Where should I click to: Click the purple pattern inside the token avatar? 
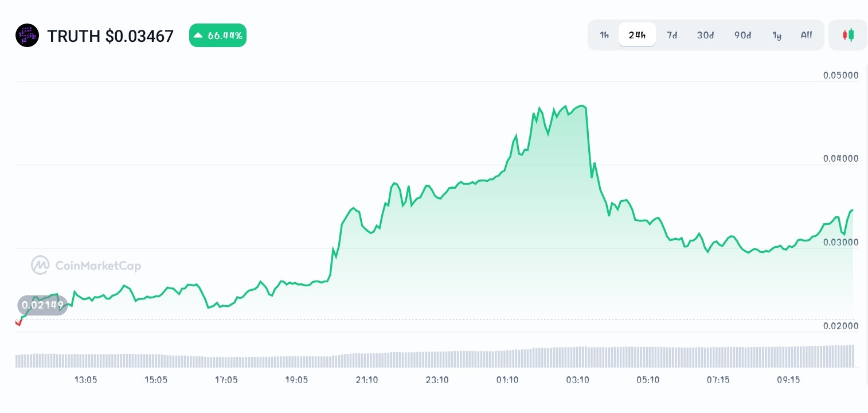[27, 35]
